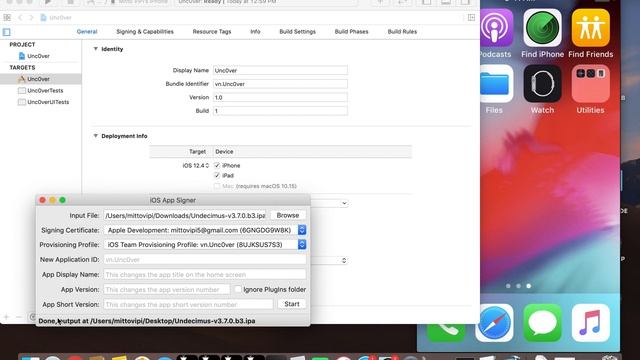The image size is (640, 360).
Task: Open the dropdown behind iOS App Signer title
Action: 344,203
